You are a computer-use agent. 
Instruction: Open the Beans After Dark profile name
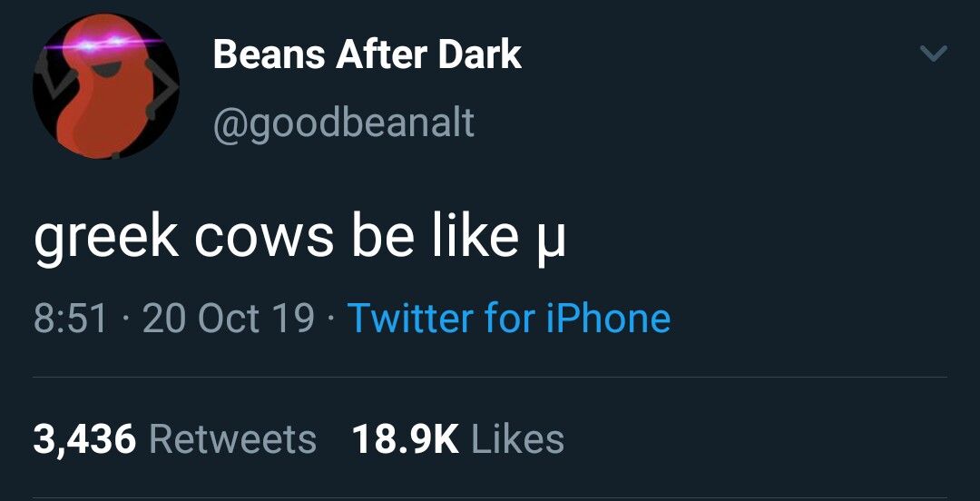[x=367, y=54]
